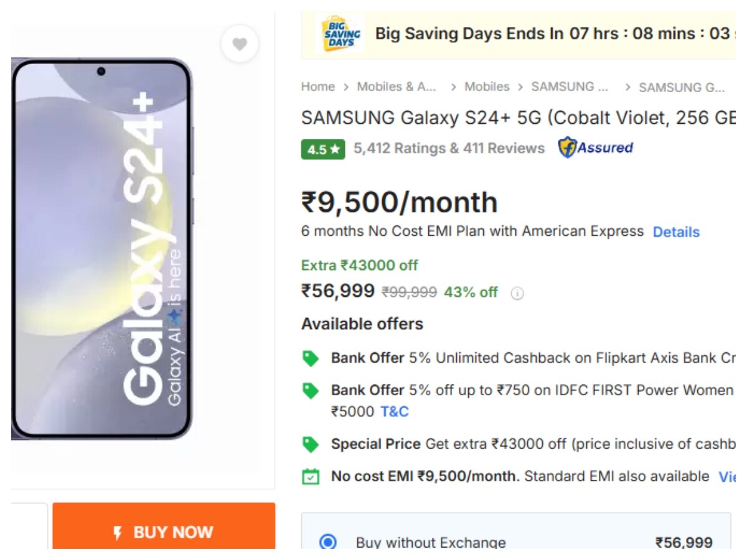Open the Mobiles breadcrumb link
Image resolution: width=747 pixels, height=560 pixels.
487,87
